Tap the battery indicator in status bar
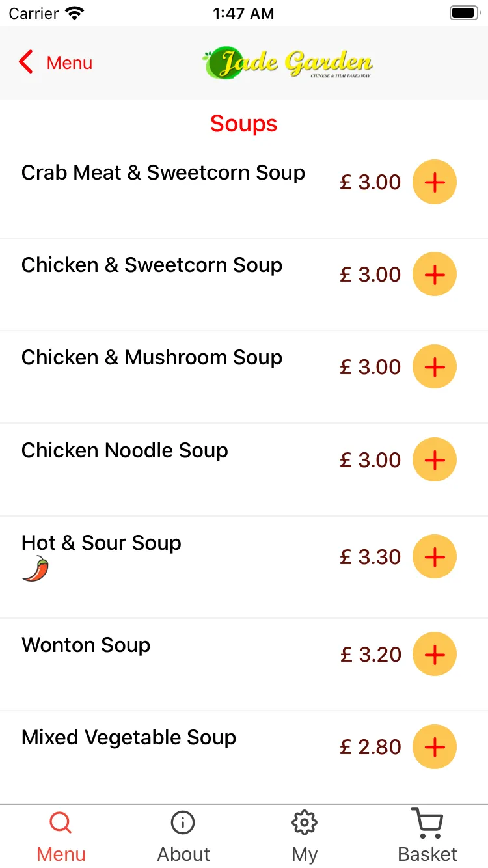This screenshot has width=488, height=868. 465,13
